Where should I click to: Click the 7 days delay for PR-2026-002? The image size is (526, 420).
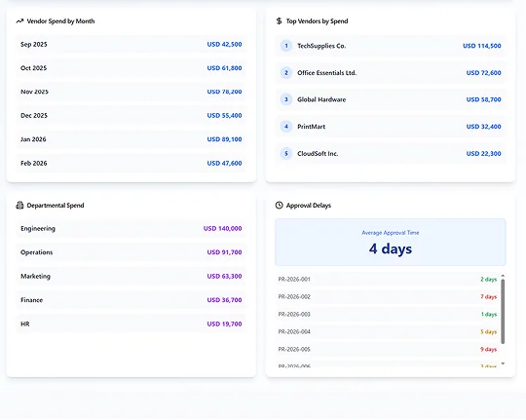pos(488,297)
